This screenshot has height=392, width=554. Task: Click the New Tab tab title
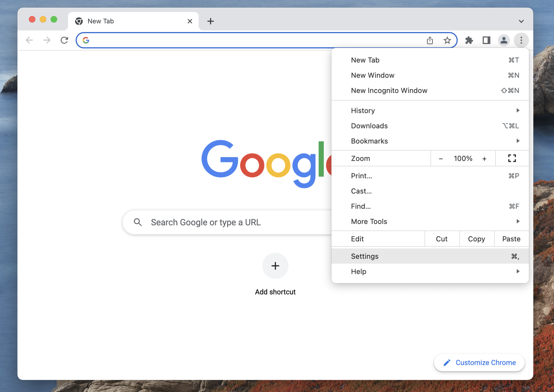point(101,21)
